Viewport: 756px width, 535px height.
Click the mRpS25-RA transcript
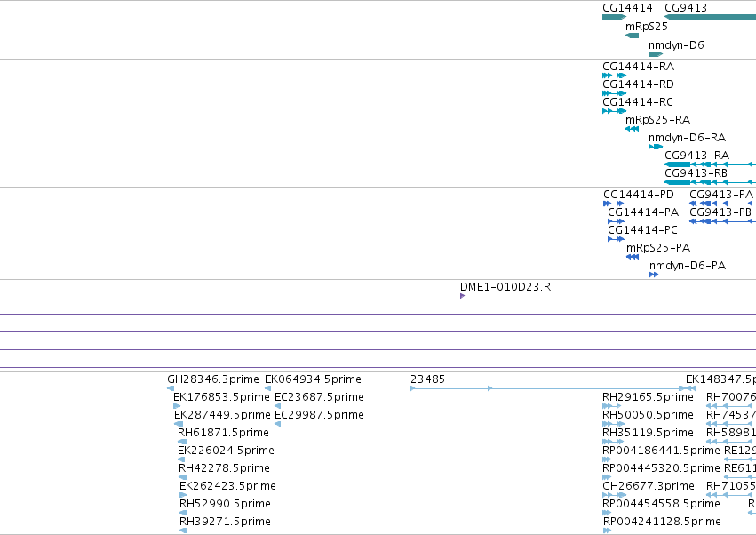pyautogui.click(x=633, y=129)
